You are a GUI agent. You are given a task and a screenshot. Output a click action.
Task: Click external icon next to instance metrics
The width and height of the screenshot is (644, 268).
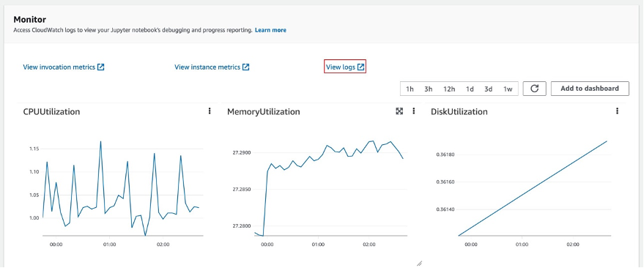[x=245, y=67]
